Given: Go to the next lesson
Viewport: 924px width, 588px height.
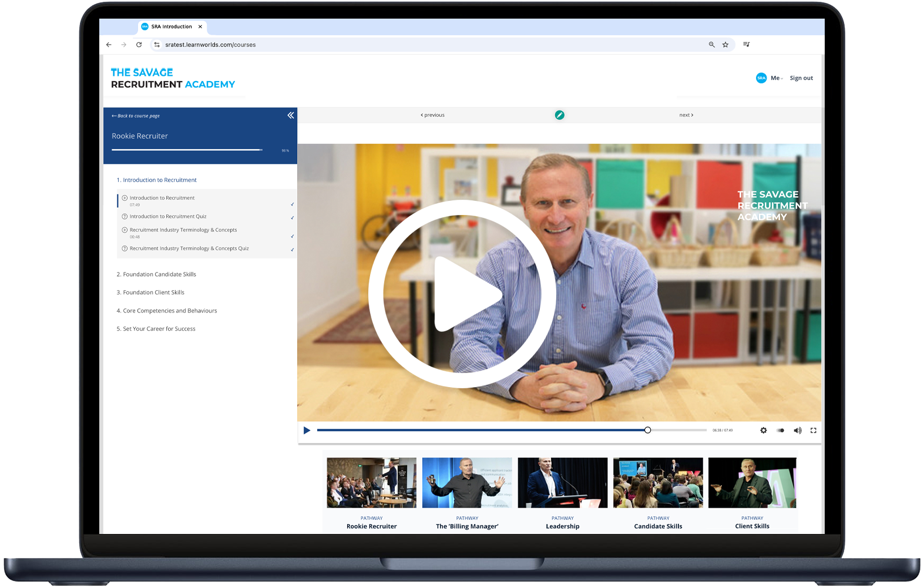Looking at the screenshot, I should (x=686, y=115).
